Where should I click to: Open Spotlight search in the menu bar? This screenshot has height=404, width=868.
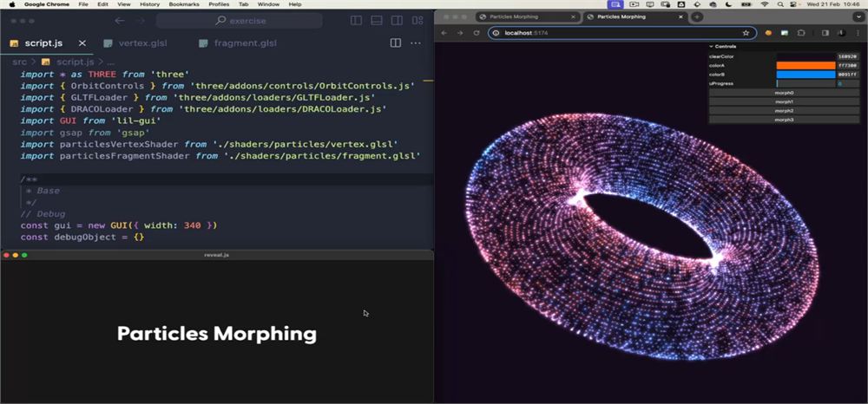[x=780, y=4]
